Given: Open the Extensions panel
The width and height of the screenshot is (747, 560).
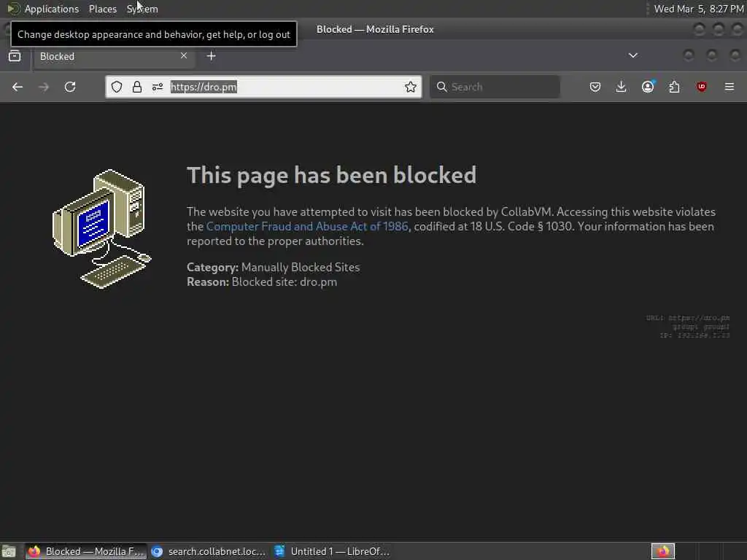Looking at the screenshot, I should pyautogui.click(x=674, y=87).
